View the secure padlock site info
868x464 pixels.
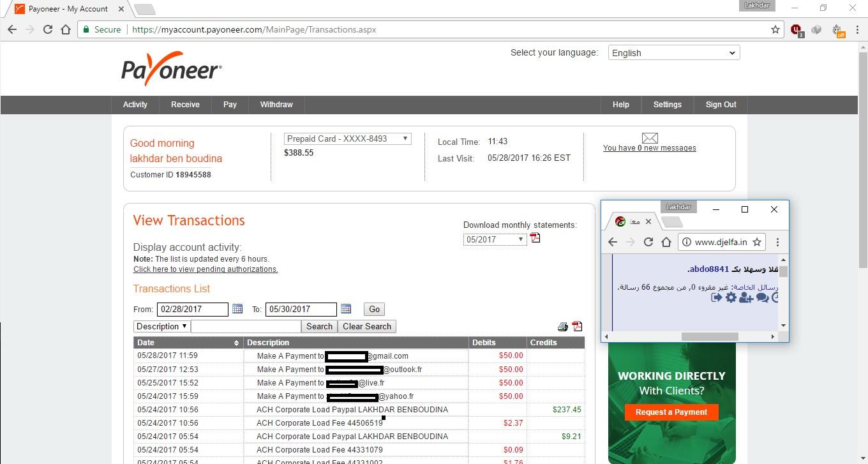[86, 29]
